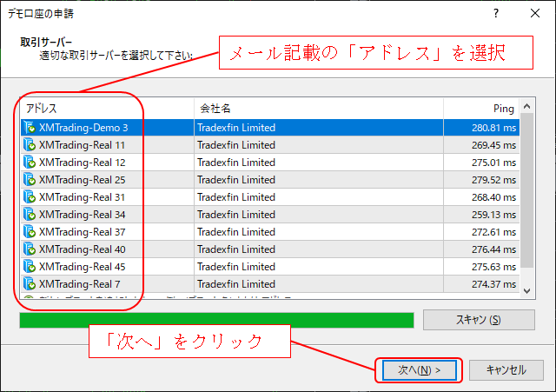Click the 274.37 ms ping value
The width and height of the screenshot is (556, 392).
coord(494,284)
